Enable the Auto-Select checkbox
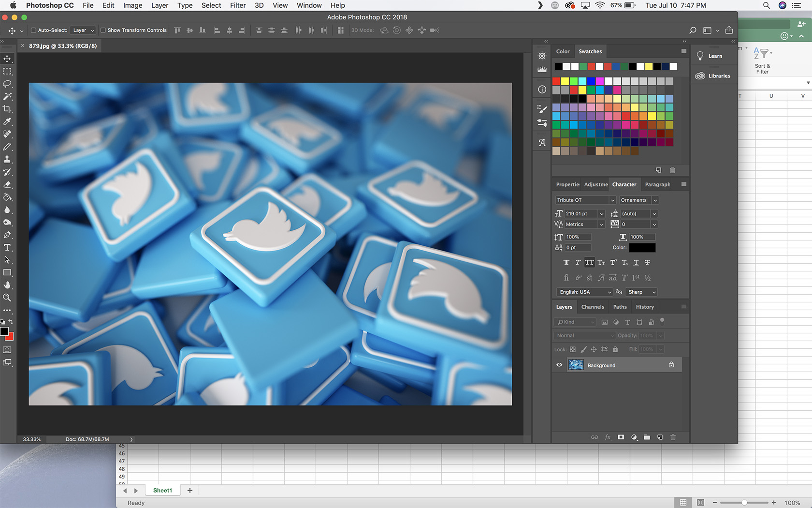The image size is (812, 508). [34, 30]
